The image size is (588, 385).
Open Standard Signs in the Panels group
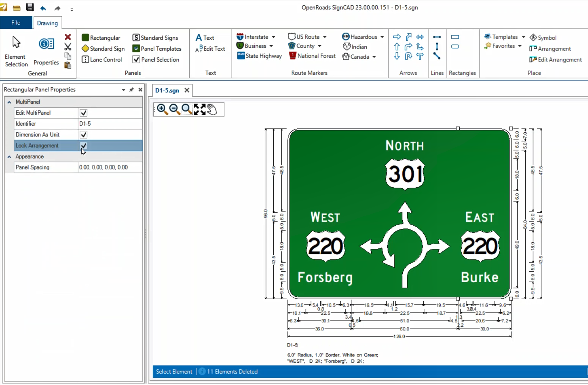click(155, 38)
